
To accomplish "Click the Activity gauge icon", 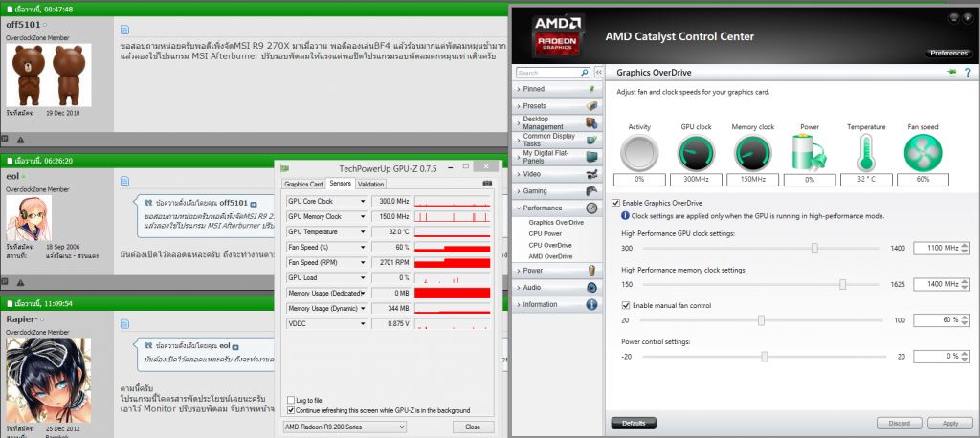I will click(639, 153).
